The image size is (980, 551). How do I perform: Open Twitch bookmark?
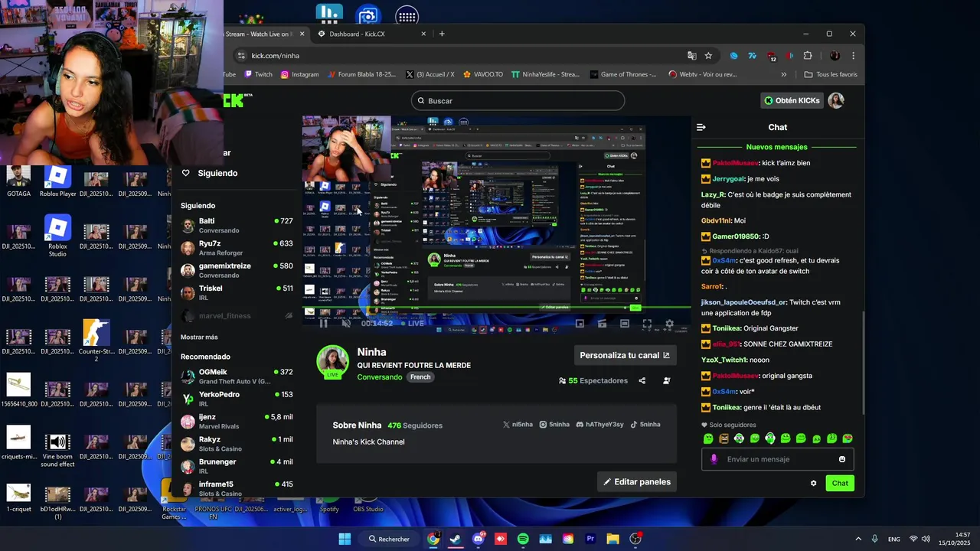[x=258, y=74]
